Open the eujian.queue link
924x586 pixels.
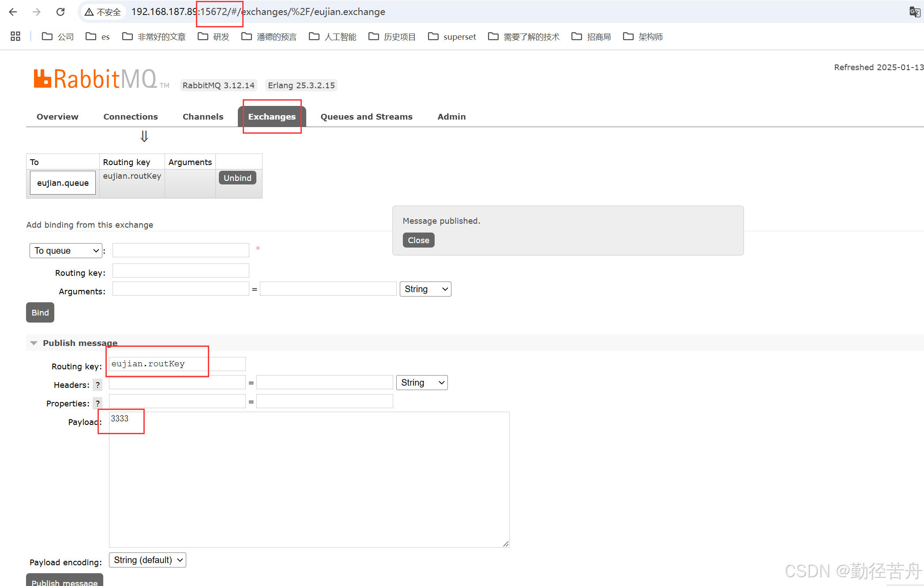63,183
